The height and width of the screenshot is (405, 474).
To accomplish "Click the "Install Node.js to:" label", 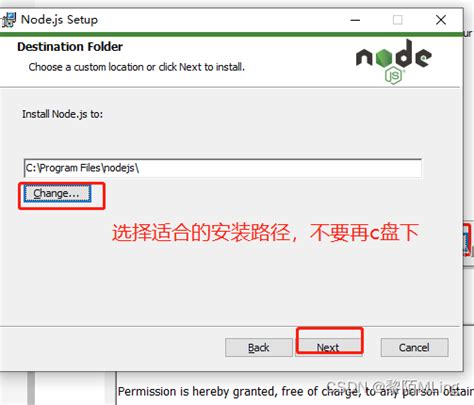I will pyautogui.click(x=62, y=114).
